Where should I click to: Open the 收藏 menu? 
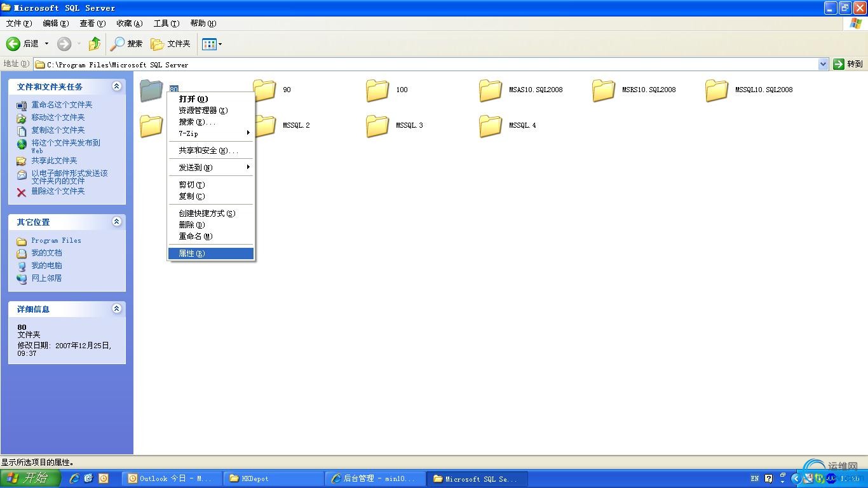(129, 24)
